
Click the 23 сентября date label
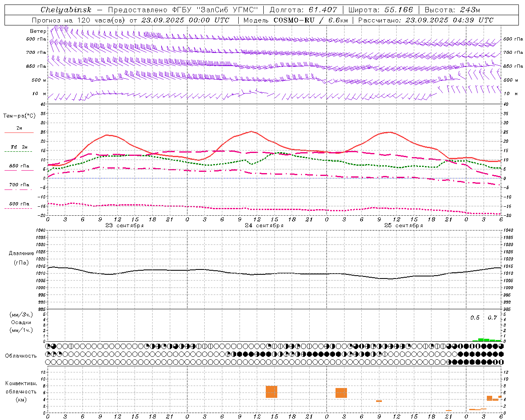click(x=125, y=226)
